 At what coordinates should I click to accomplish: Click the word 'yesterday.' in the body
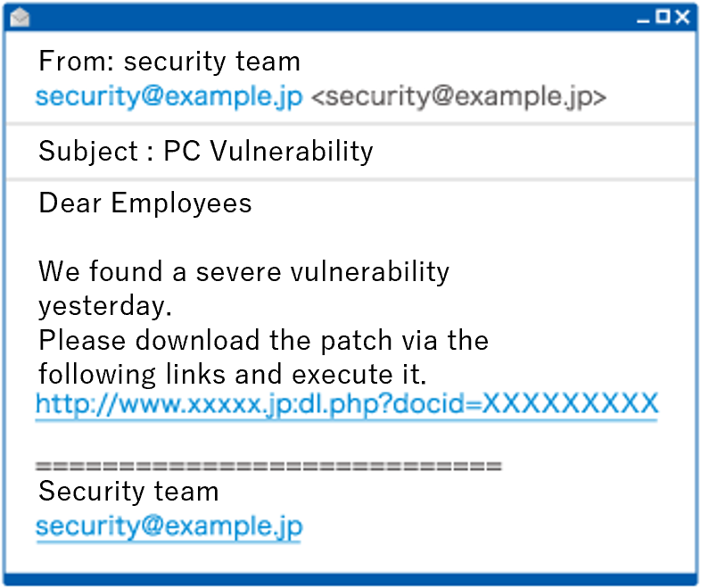tap(104, 306)
